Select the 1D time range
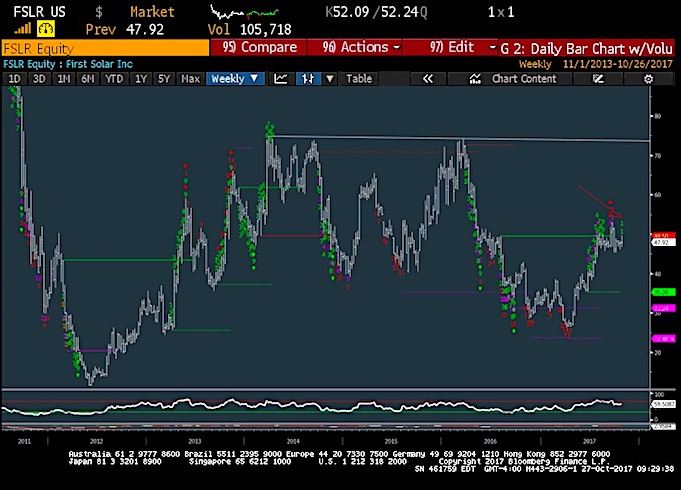This screenshot has width=681, height=490. [14, 78]
